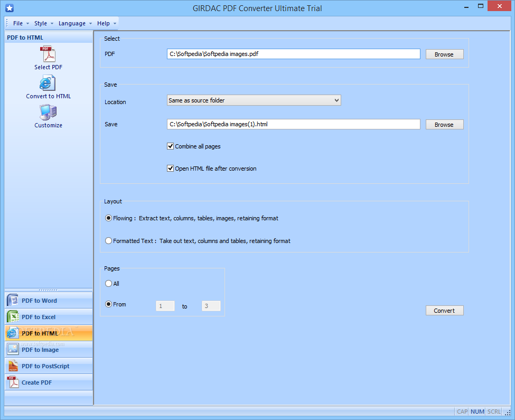515x420 pixels.
Task: Click the resize grip in status bar corner
Action: point(508,413)
